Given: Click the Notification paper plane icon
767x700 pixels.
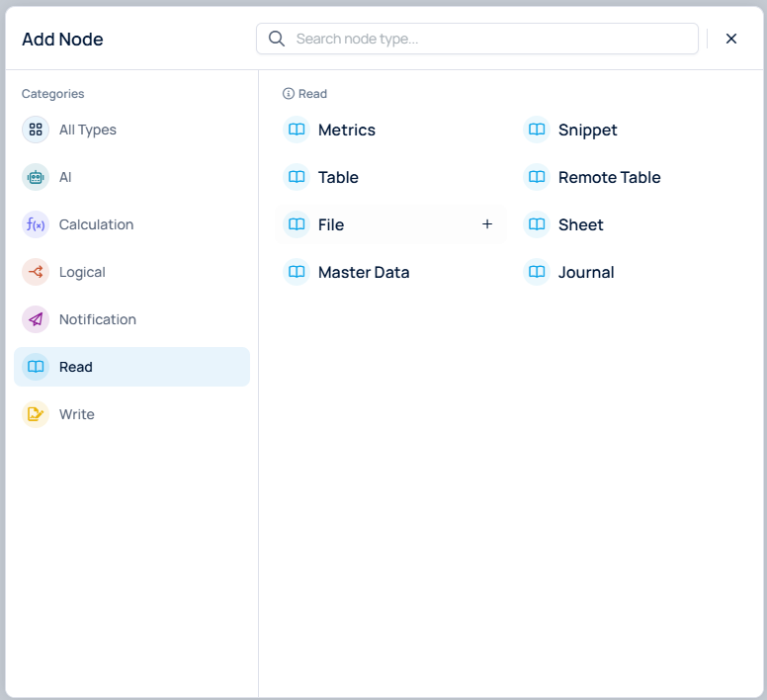Looking at the screenshot, I should pyautogui.click(x=36, y=319).
